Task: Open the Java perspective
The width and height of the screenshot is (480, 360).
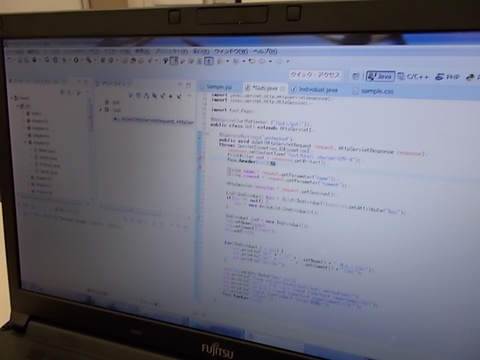Action: (380, 76)
